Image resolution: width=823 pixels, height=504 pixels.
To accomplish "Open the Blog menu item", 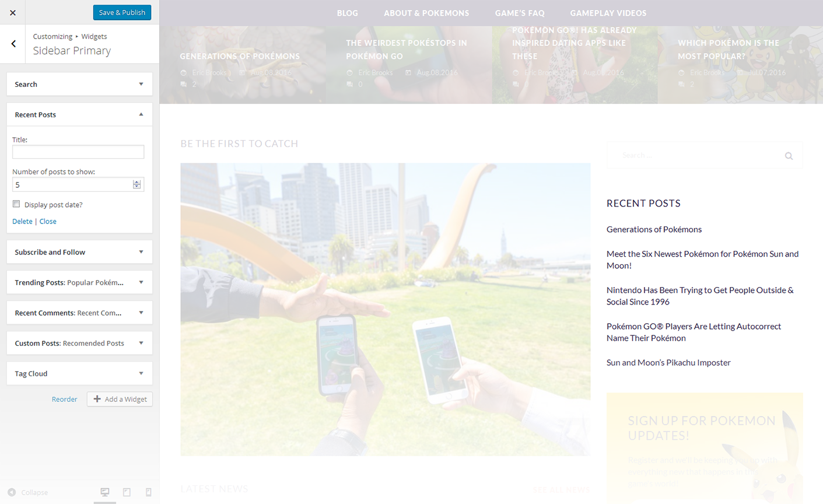I will [x=347, y=13].
